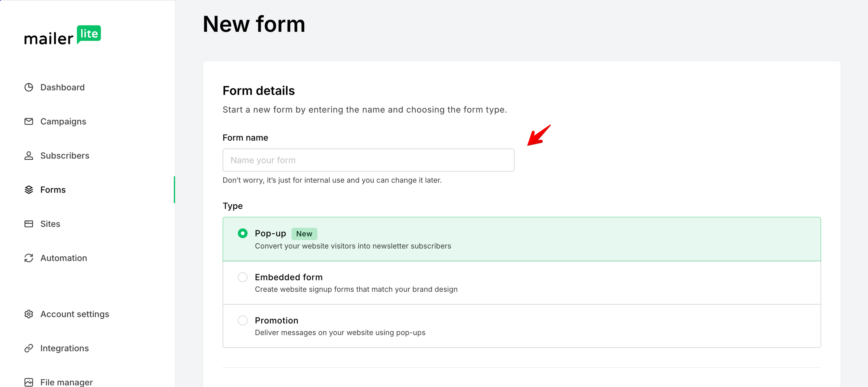Click the Embedded form type title
This screenshot has width=868, height=387.
[x=288, y=277]
